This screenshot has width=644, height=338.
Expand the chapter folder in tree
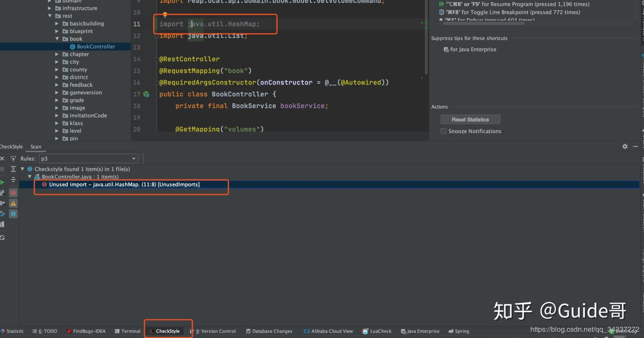57,55
